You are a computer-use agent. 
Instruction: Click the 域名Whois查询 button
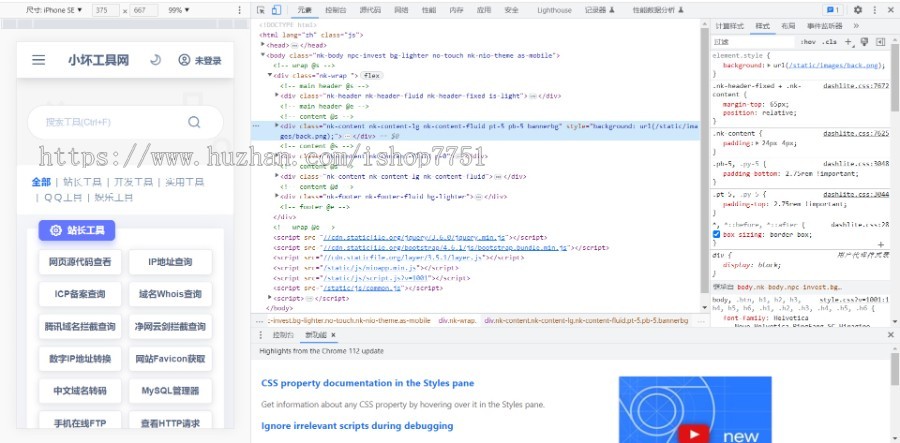tap(170, 294)
